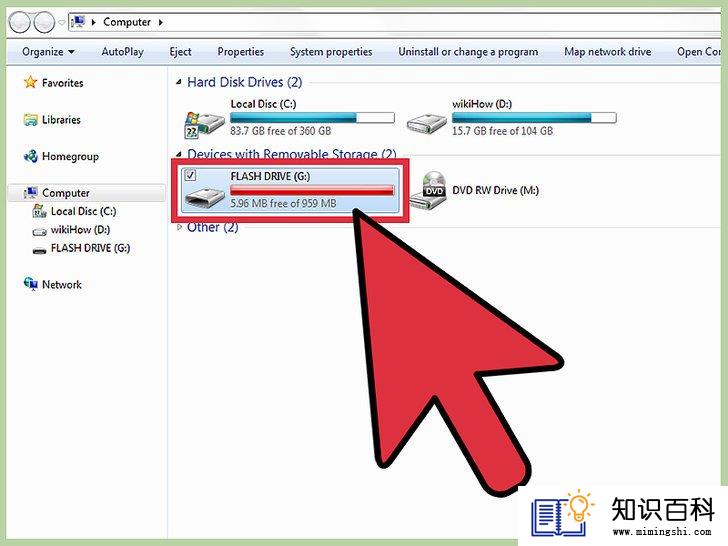Screen dimensions: 728x546
Task: Collapse Devices with Removable Storage group
Action: [x=178, y=154]
